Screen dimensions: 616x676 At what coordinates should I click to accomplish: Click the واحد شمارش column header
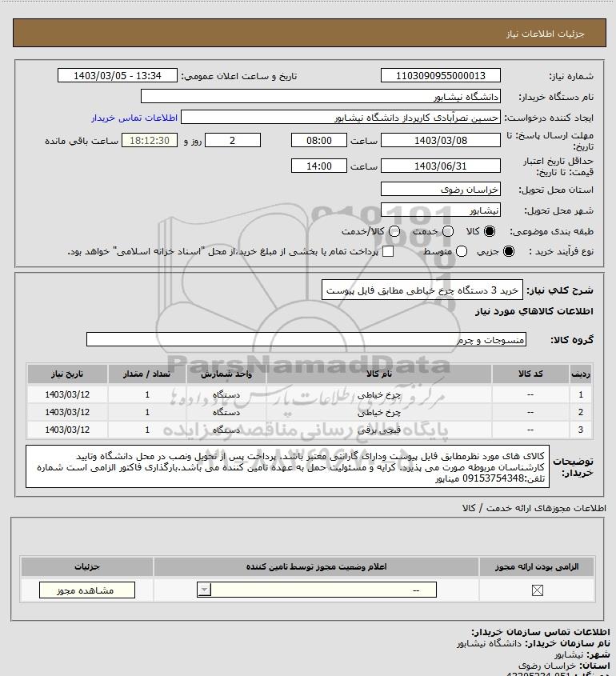(x=226, y=374)
